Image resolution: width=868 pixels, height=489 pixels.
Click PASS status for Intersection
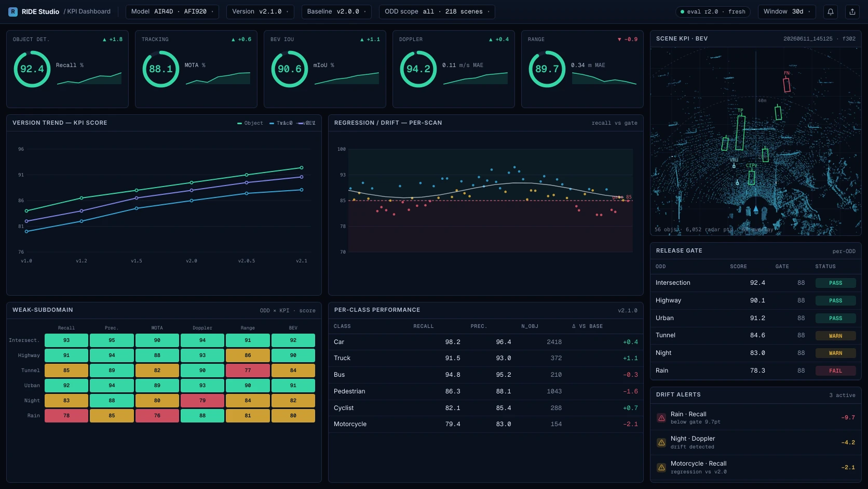coord(836,283)
